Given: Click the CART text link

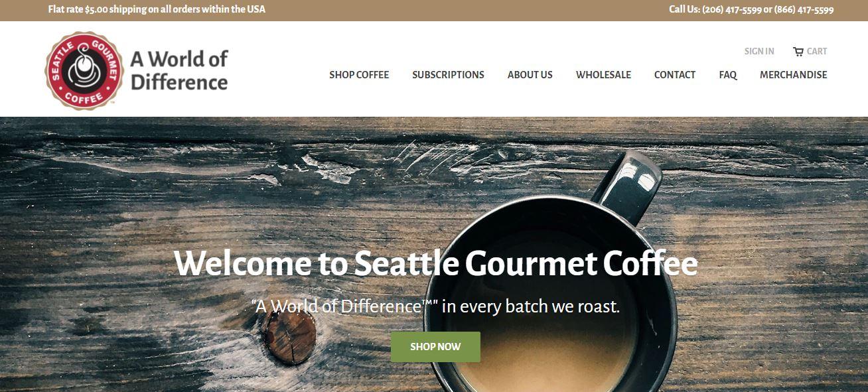Looking at the screenshot, I should (x=817, y=51).
